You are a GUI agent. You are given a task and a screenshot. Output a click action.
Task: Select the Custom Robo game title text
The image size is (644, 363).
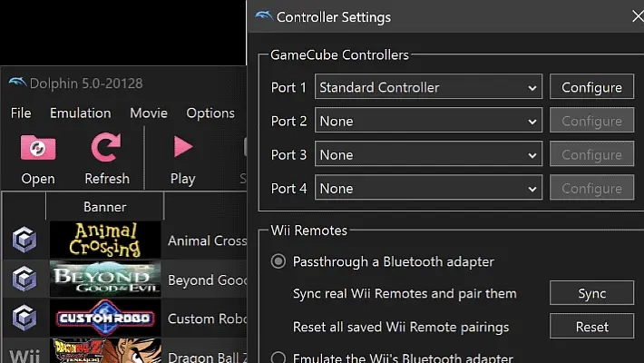pyautogui.click(x=207, y=319)
